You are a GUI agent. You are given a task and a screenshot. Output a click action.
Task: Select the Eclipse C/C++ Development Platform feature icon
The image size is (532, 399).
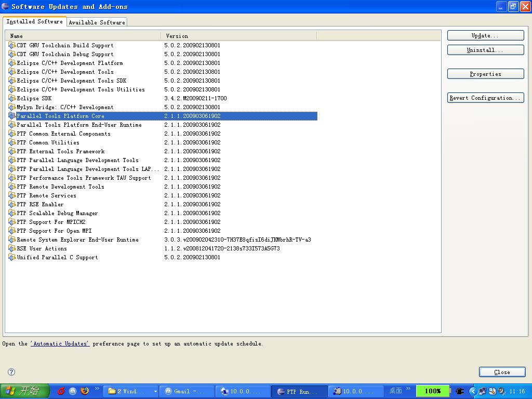click(x=12, y=63)
